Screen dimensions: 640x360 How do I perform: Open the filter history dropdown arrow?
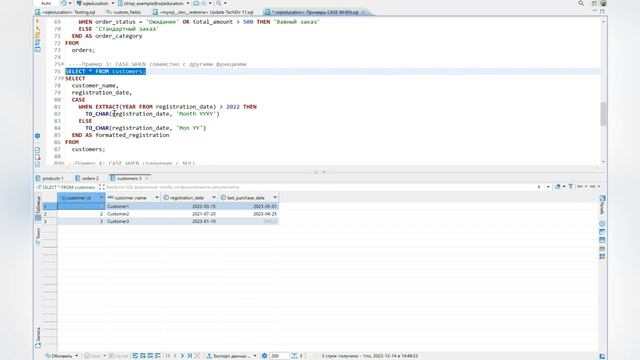pos(548,187)
